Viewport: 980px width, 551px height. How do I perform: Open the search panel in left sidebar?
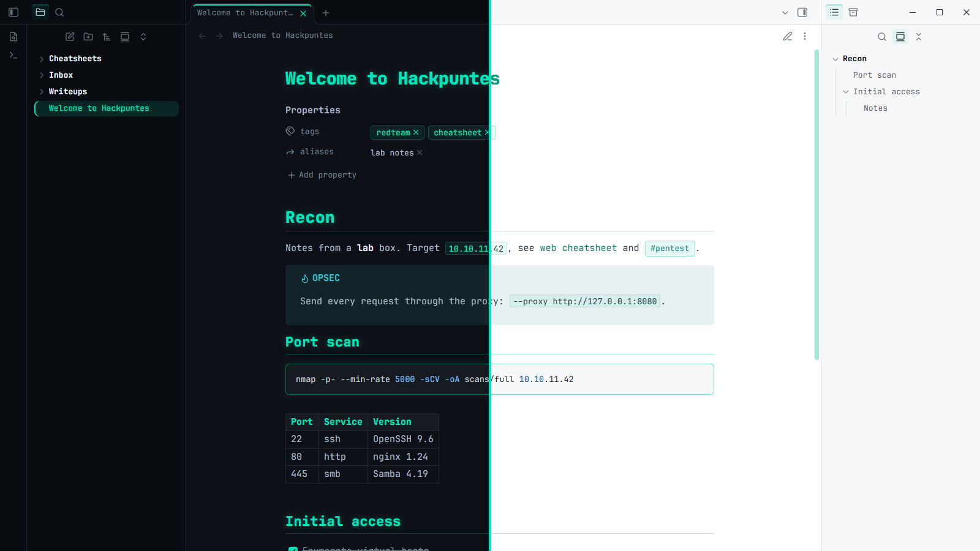[59, 12]
